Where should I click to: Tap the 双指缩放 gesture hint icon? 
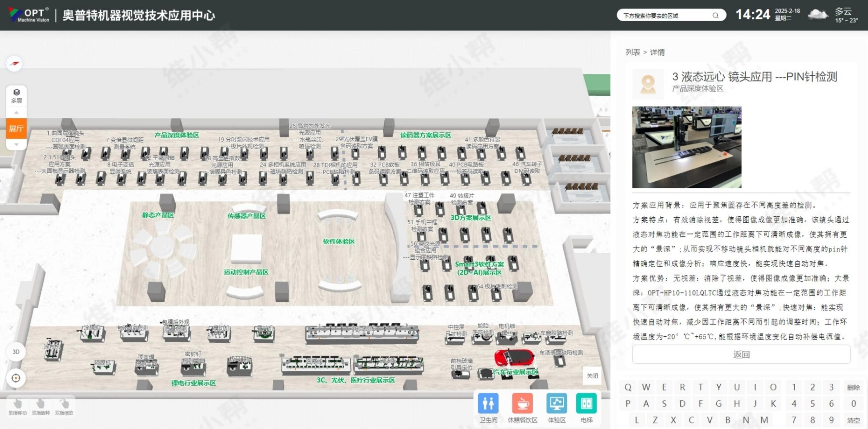coord(64,404)
